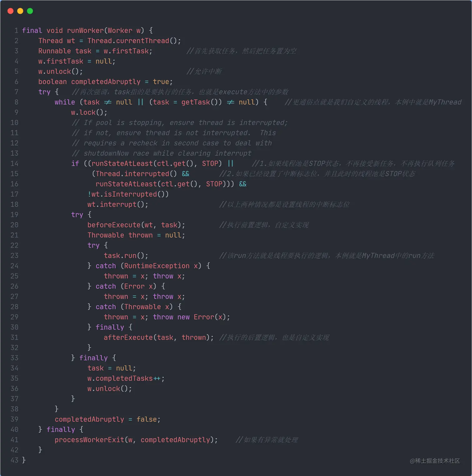Viewport: 472px width, 476px height.
Task: Click the red close dot
Action: coord(10,11)
